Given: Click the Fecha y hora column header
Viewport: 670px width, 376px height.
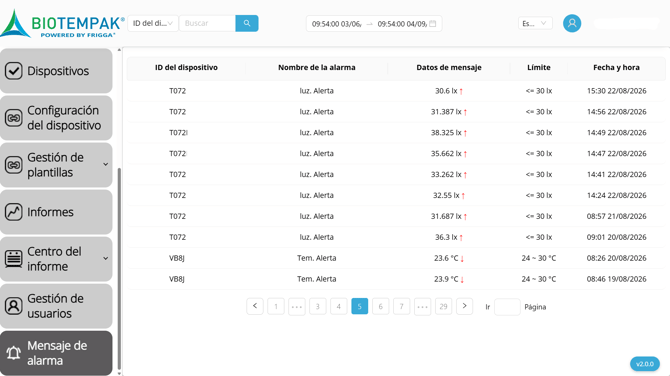Looking at the screenshot, I should tap(616, 68).
